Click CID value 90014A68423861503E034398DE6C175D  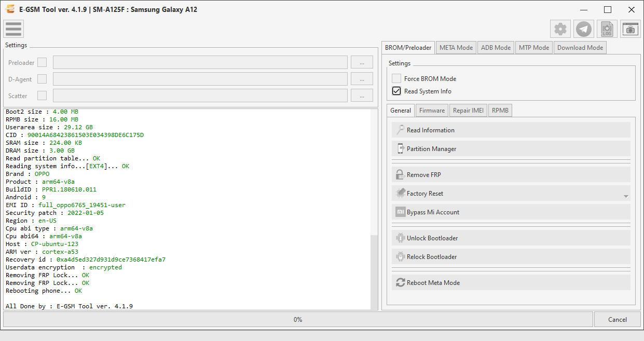click(x=86, y=135)
